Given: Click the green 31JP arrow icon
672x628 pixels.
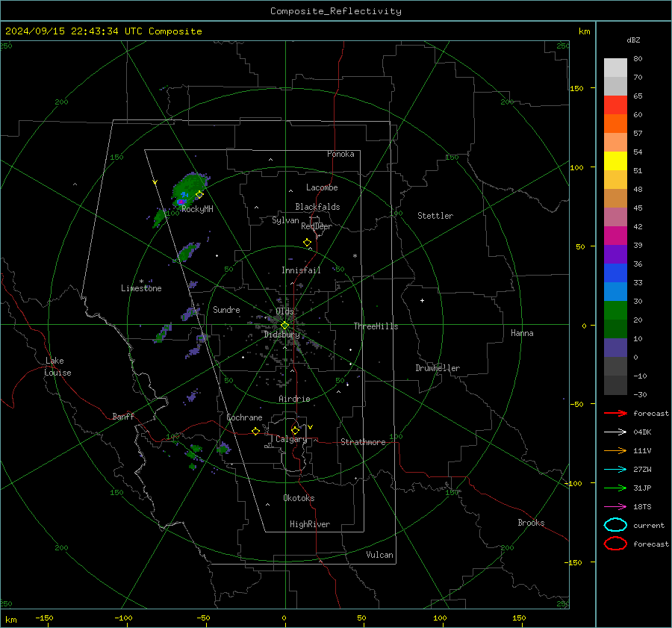Looking at the screenshot, I should (x=615, y=488).
